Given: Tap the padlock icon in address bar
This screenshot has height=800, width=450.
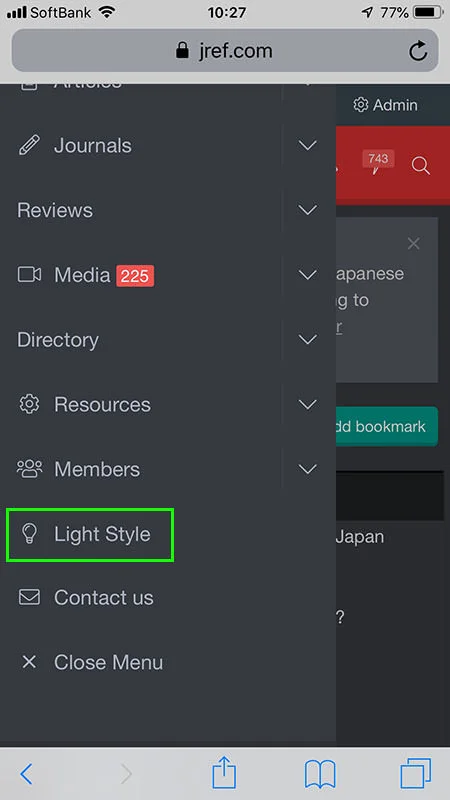Looking at the screenshot, I should pyautogui.click(x=182, y=51).
